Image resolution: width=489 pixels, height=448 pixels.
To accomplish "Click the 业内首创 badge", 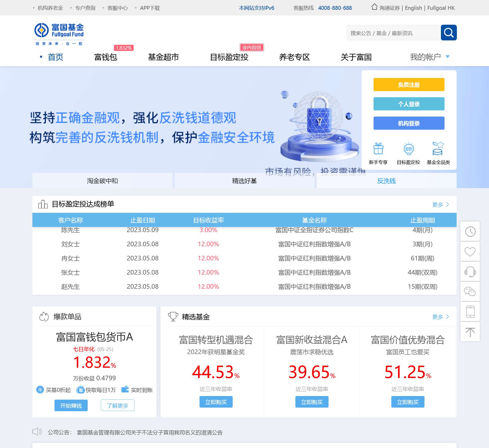I will (x=252, y=47).
